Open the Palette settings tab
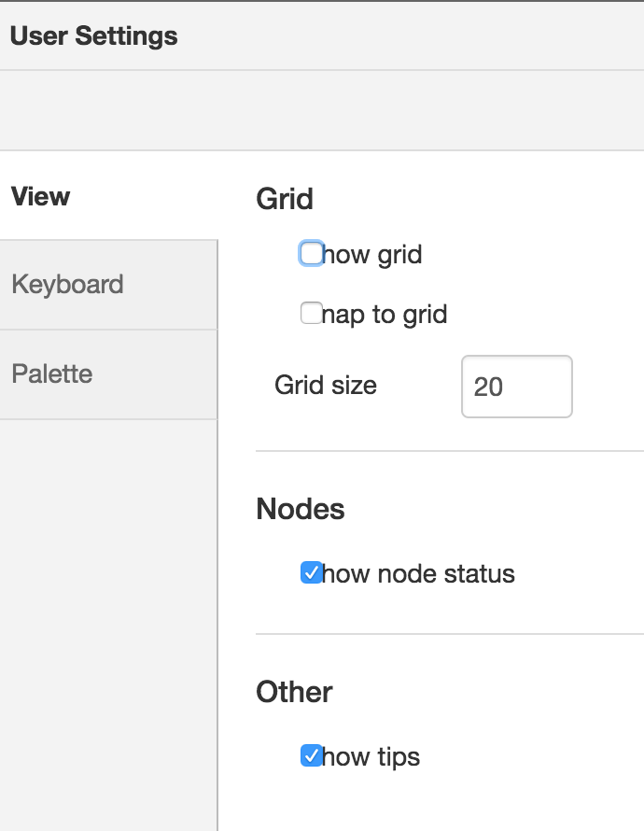Viewport: 644px width, 831px height. pos(108,374)
